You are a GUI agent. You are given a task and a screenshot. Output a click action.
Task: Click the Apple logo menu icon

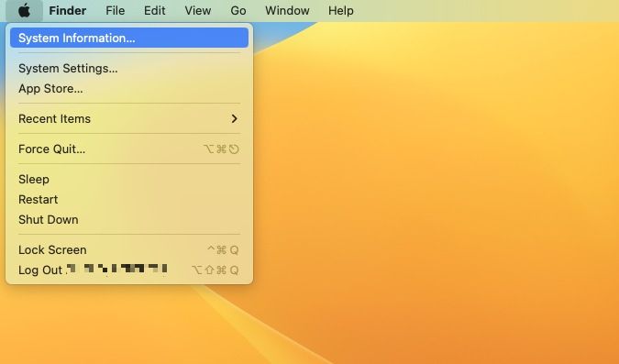(24, 11)
